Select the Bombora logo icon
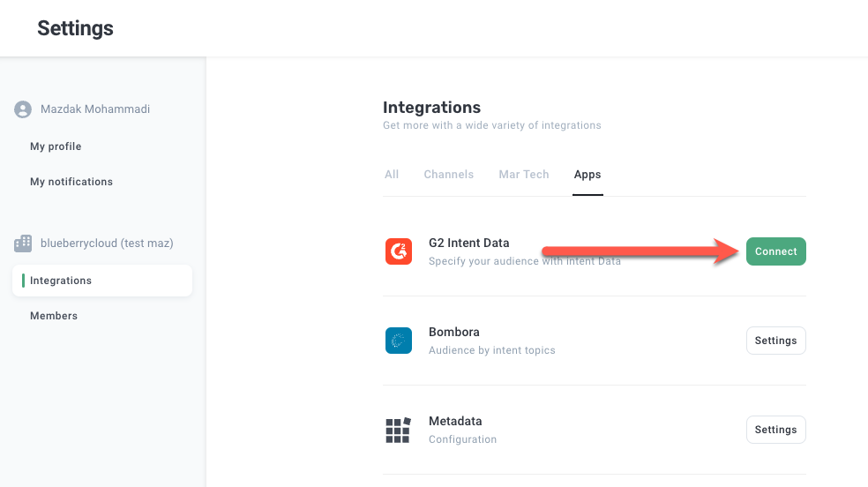The width and height of the screenshot is (868, 487). (x=399, y=341)
